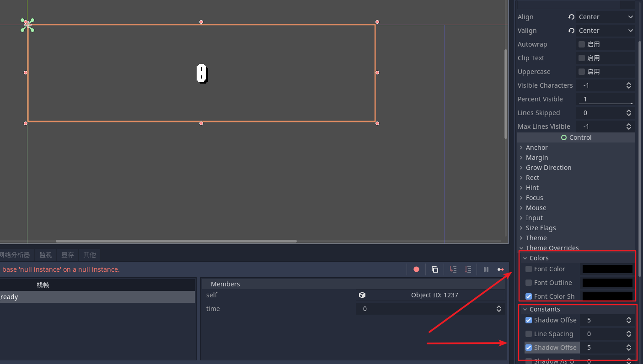
Task: Expand the Grow Direction section
Action: pos(576,168)
